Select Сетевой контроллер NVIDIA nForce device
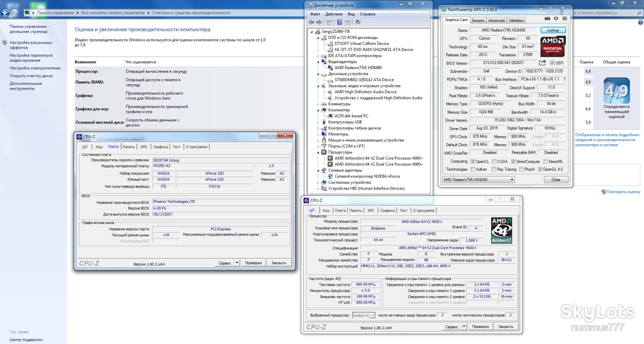Viewport: 644px width, 344px height. point(367,176)
